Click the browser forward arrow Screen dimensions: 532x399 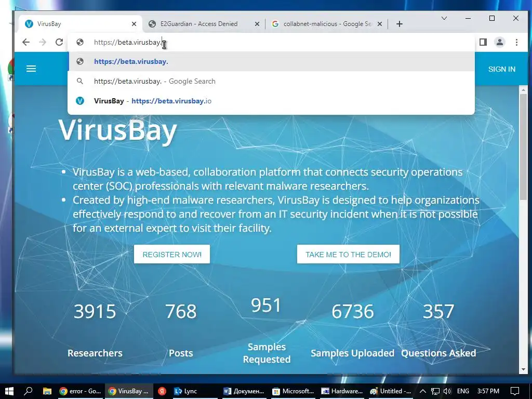[43, 42]
